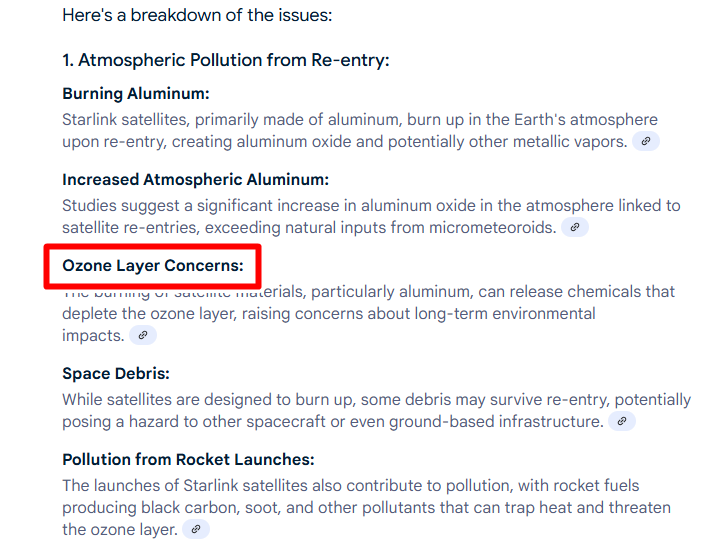
Task: Open the source link after 'ground-based infrastructure'
Action: pyautogui.click(x=622, y=421)
